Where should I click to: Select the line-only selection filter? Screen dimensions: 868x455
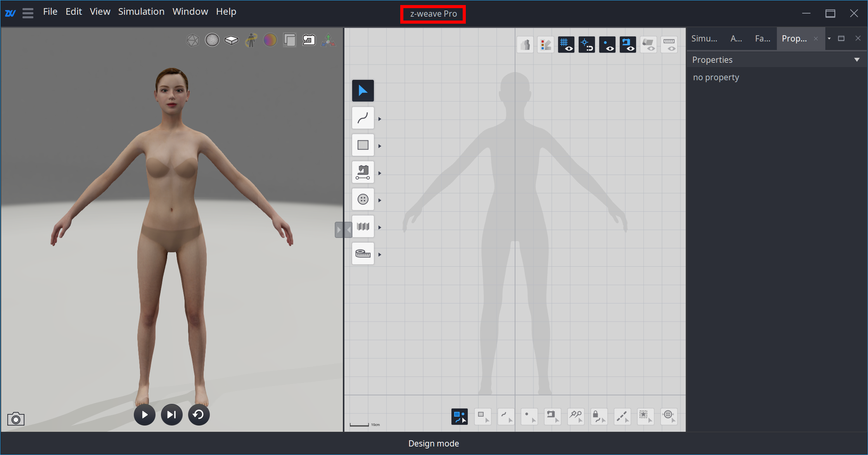(506, 417)
